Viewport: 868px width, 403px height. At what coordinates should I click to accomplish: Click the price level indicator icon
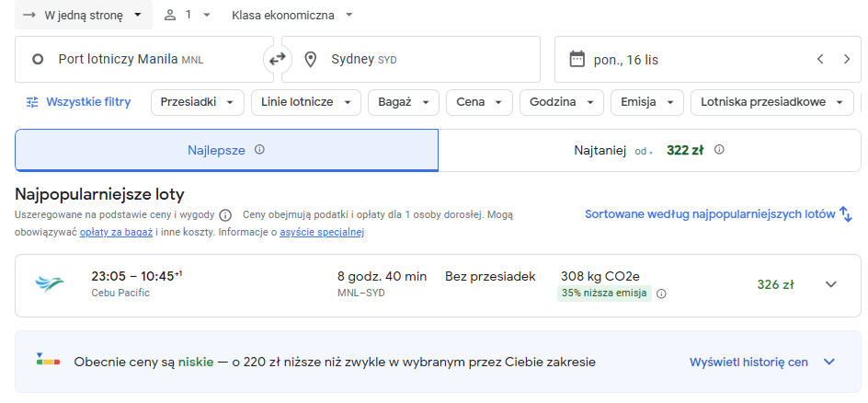tap(48, 359)
